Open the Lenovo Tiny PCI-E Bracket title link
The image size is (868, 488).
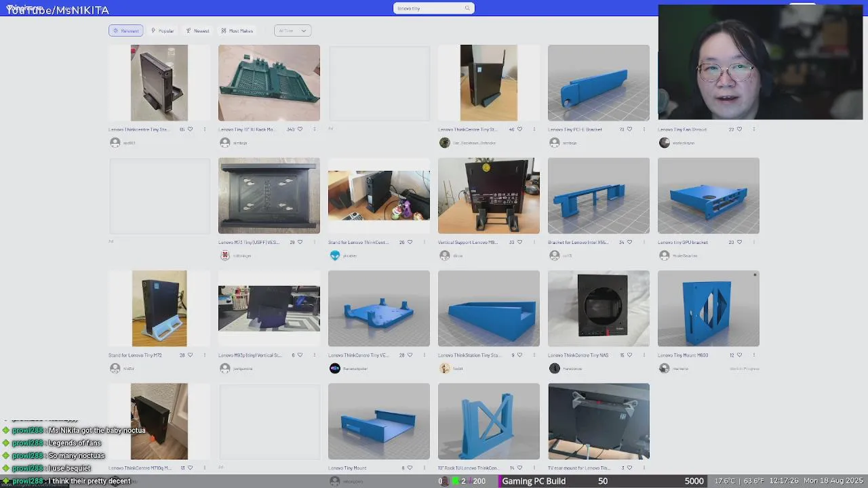pyautogui.click(x=574, y=129)
